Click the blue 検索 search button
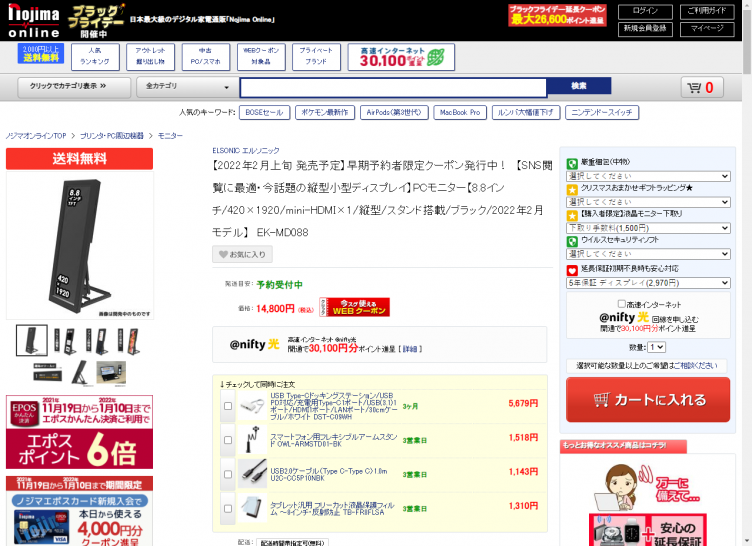 tap(579, 86)
